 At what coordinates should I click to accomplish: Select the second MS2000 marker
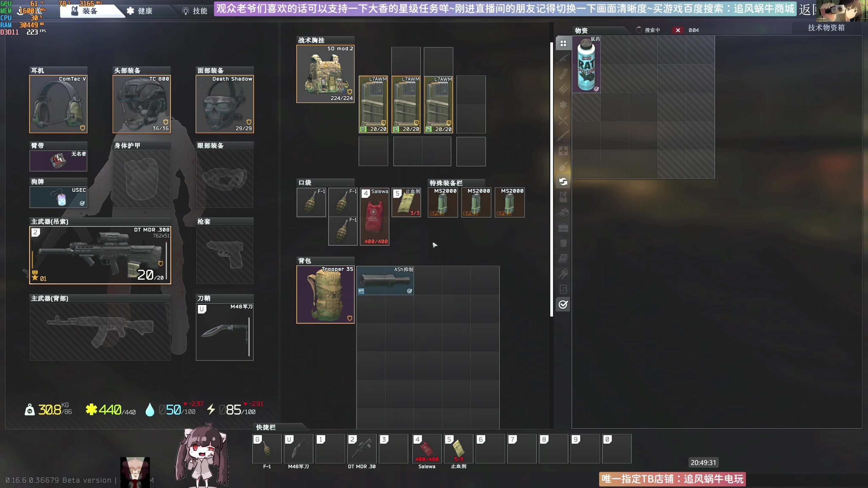(476, 202)
